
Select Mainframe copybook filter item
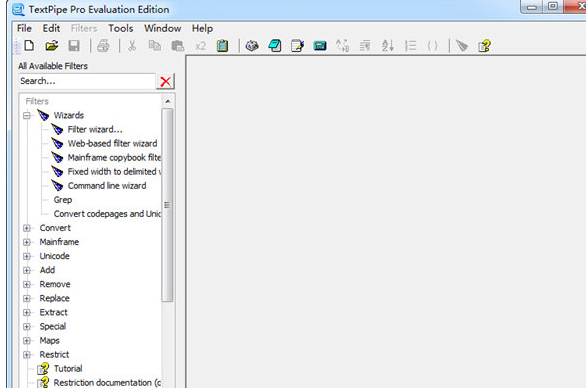coord(114,158)
